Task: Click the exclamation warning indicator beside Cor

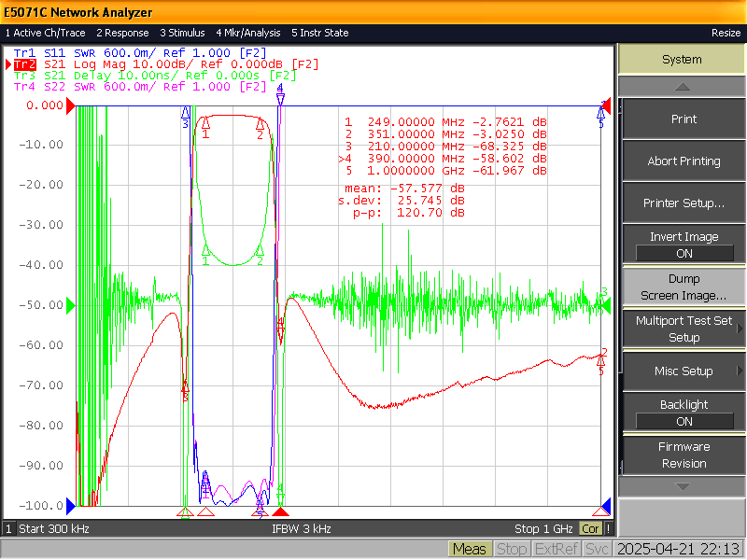Action: [608, 529]
